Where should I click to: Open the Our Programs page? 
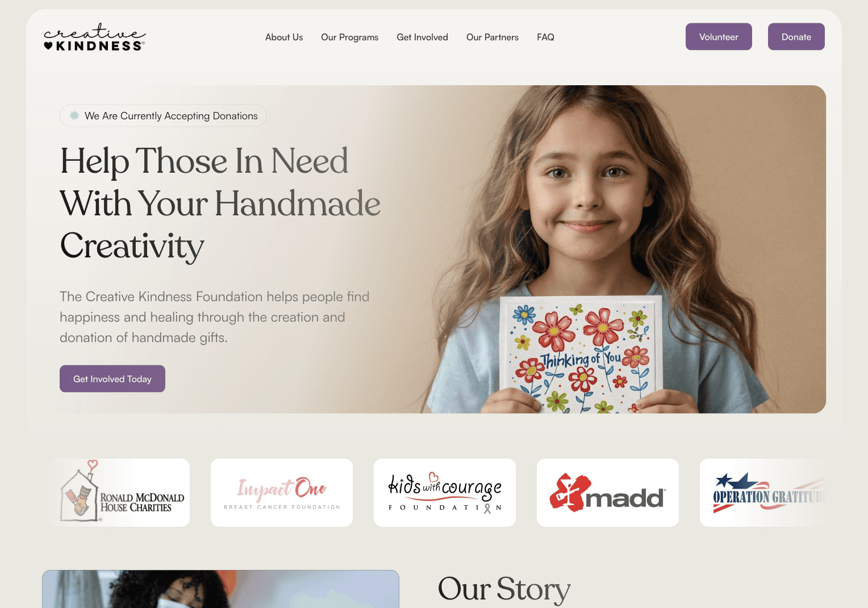pyautogui.click(x=349, y=37)
